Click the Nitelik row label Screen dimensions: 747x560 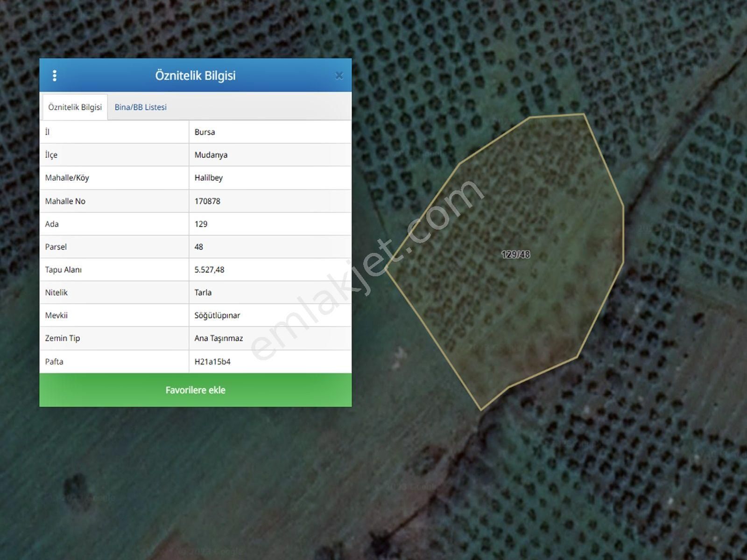coord(56,293)
